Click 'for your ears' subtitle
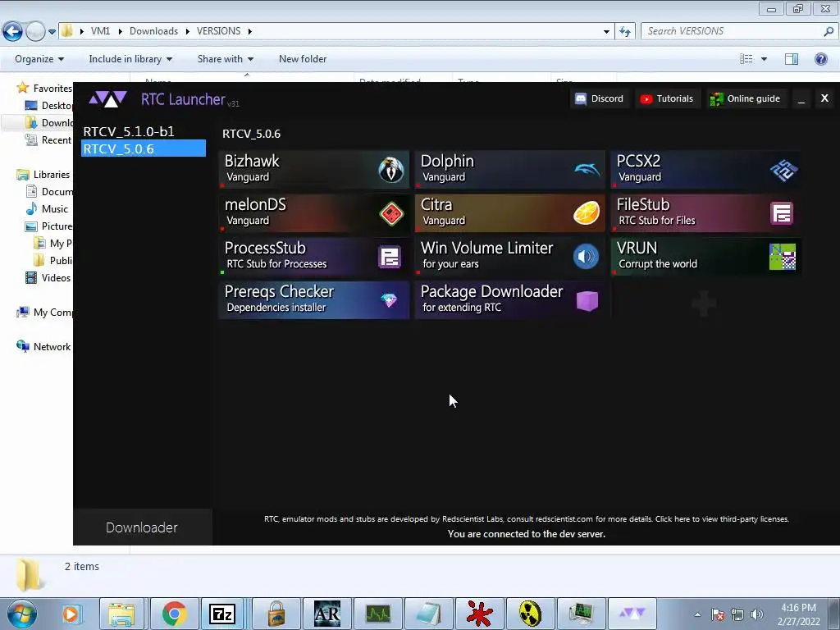The image size is (840, 630). pyautogui.click(x=450, y=263)
